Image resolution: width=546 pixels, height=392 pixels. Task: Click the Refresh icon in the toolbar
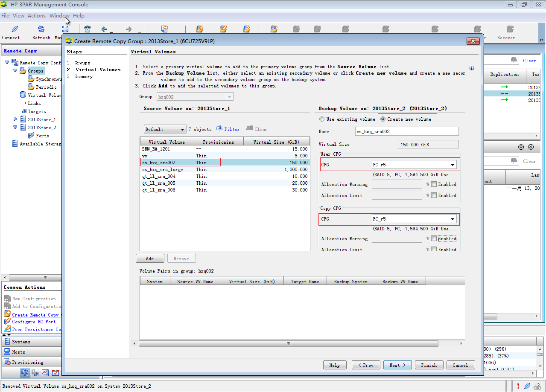point(41,30)
